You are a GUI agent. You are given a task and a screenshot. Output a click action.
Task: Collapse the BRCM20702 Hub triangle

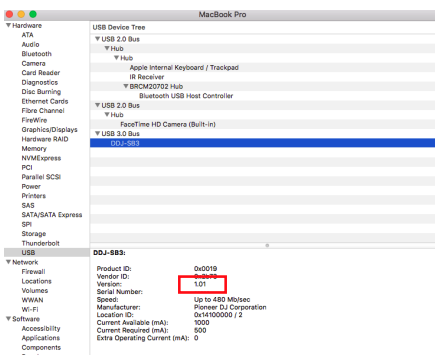click(x=126, y=86)
